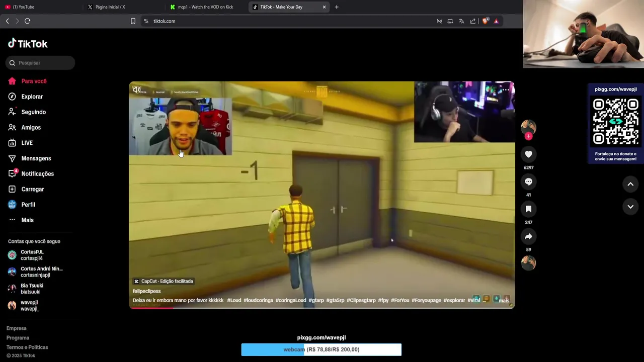Screen dimensions: 644x362
Task: Open the sound disc thumbnail below share
Action: (528, 263)
